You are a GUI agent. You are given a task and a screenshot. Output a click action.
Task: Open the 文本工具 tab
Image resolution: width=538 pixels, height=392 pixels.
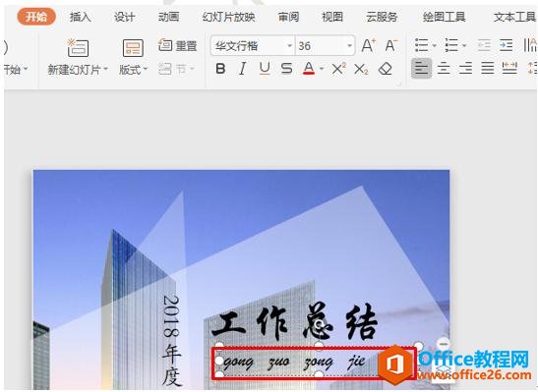pyautogui.click(x=514, y=17)
